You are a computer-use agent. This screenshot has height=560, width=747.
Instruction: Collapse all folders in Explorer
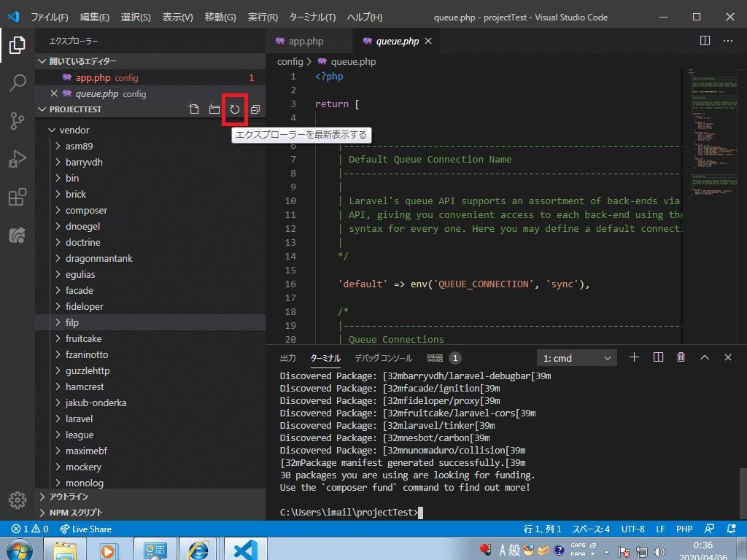click(255, 109)
